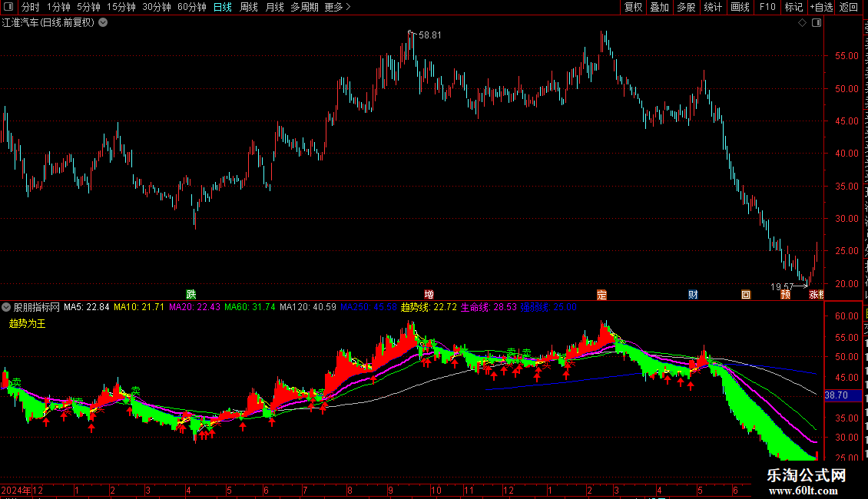Click the green 跌 event marker
The image size is (868, 499).
click(191, 294)
